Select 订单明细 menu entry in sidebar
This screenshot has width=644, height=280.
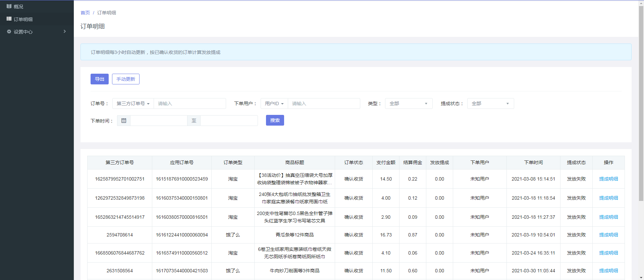[37, 19]
